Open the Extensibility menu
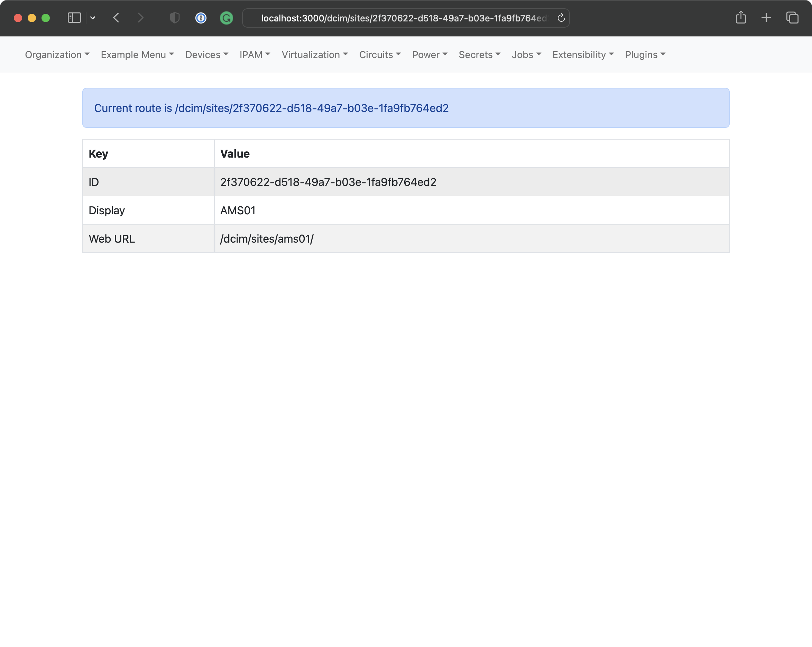The width and height of the screenshot is (812, 647). [x=582, y=55]
